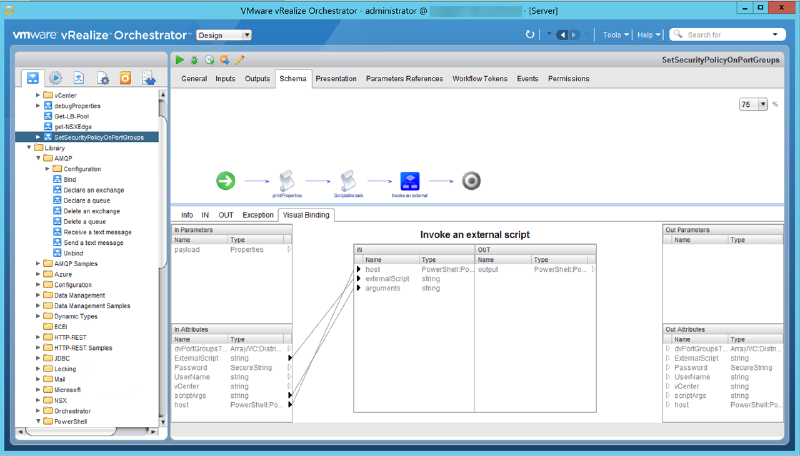800x456 pixels.
Task: Open the search options dropdown arrow
Action: (x=775, y=34)
